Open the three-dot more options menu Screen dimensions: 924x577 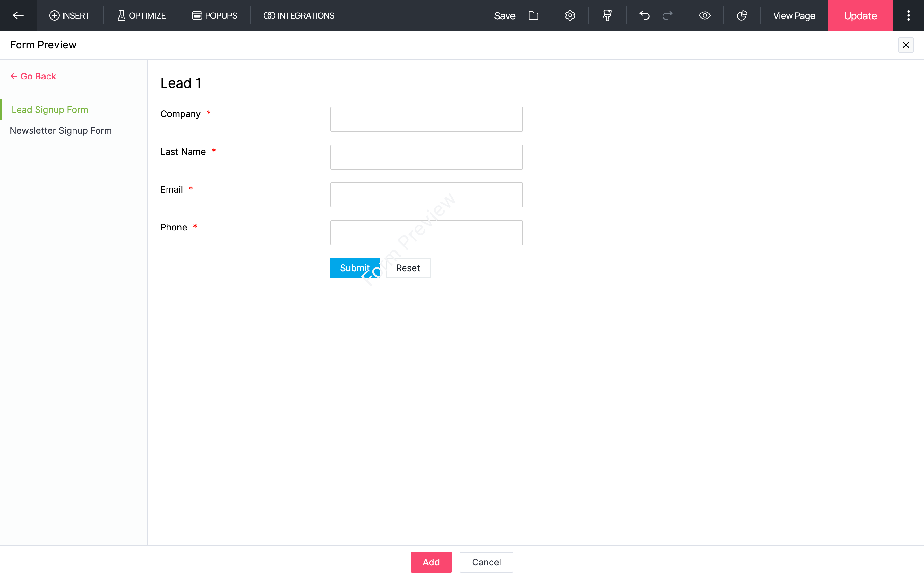click(908, 15)
